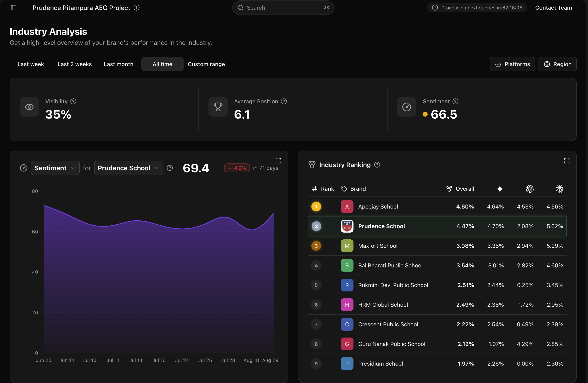The image size is (588, 383).
Task: Select the Custom range tab
Action: point(206,64)
